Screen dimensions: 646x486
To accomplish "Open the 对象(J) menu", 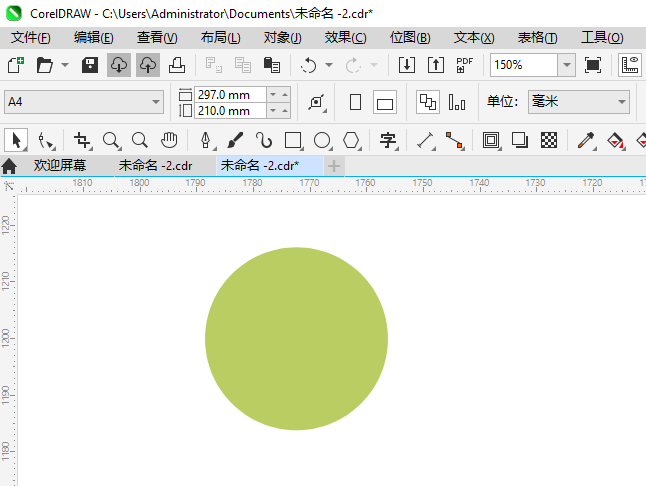I will 283,37.
